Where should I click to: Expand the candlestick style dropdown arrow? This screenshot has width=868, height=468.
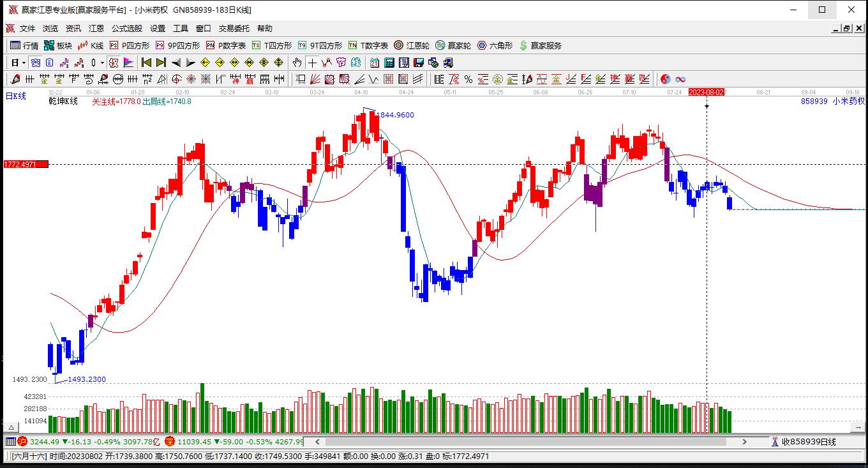point(102,63)
